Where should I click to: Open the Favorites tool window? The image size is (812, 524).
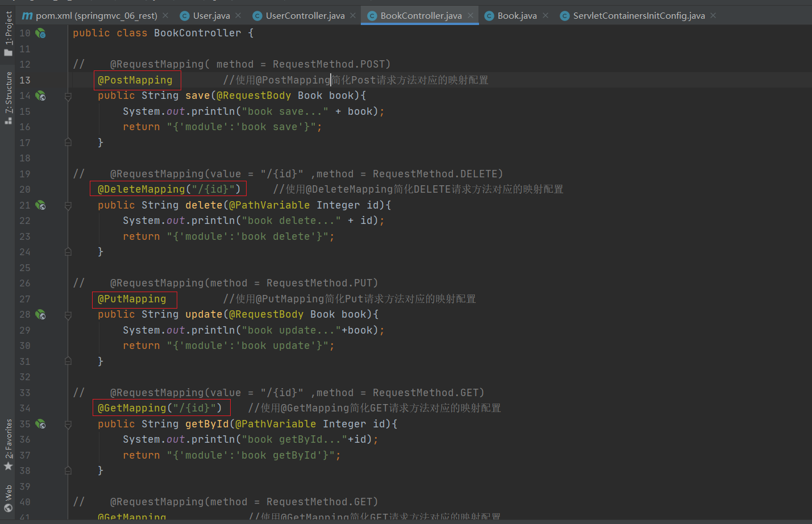tap(8, 445)
